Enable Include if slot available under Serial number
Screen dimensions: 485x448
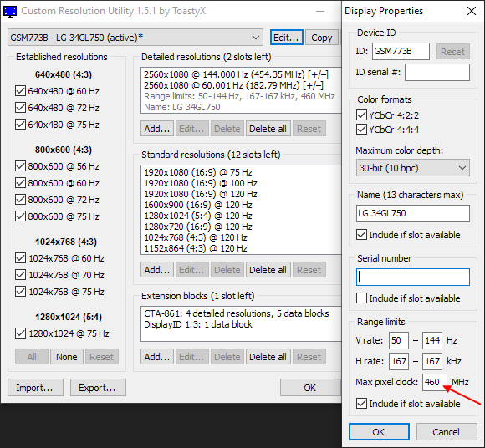pyautogui.click(x=361, y=298)
